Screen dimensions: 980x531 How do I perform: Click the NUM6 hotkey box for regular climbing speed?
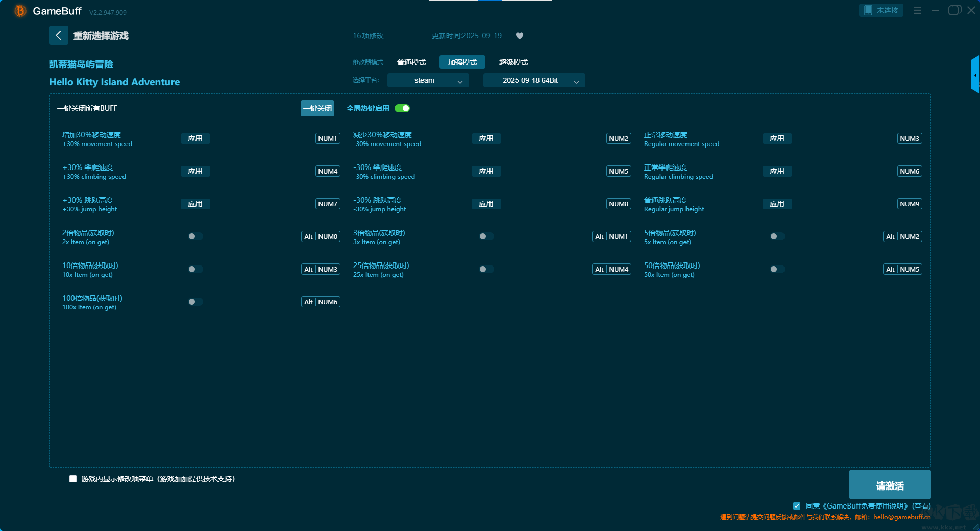point(910,171)
